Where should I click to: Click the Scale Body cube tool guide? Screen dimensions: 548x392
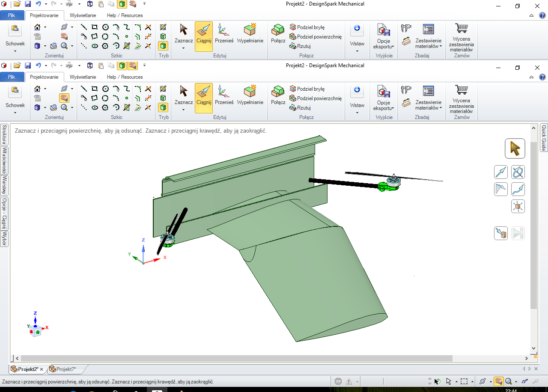pyautogui.click(x=518, y=206)
